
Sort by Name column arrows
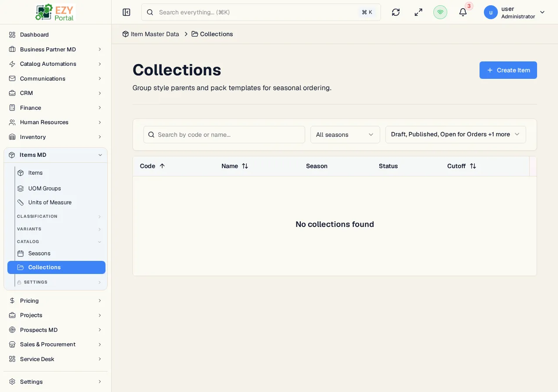pyautogui.click(x=245, y=166)
